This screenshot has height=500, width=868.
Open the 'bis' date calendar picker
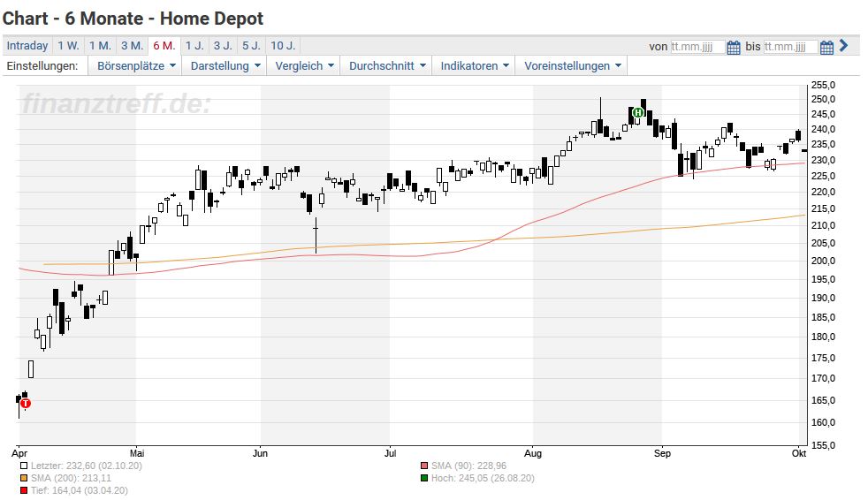826,47
